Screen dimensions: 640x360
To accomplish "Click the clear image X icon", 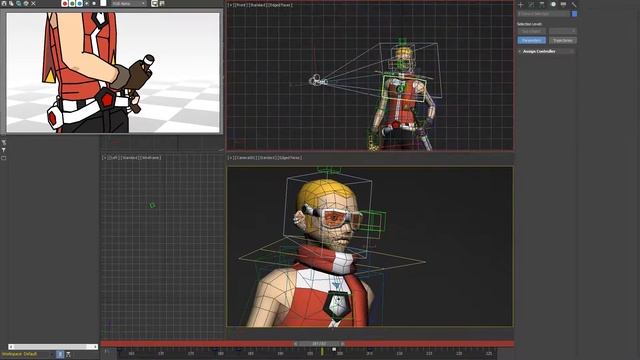I will (x=33, y=3).
